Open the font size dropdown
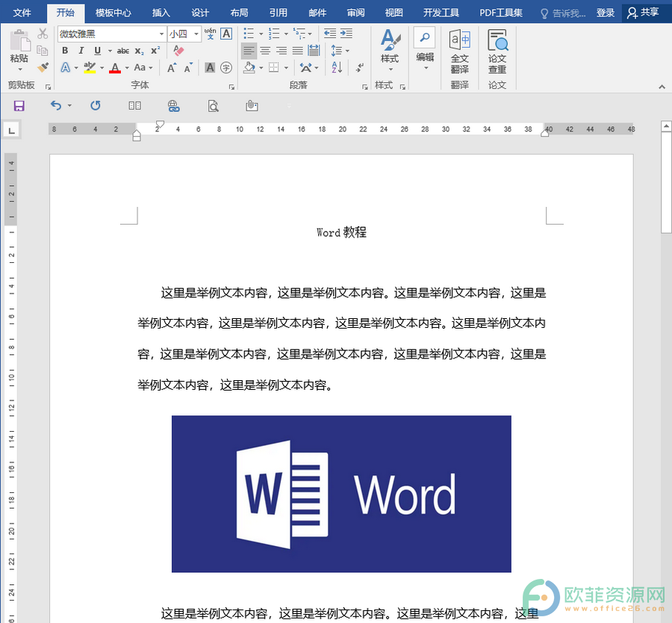Viewport: 672px width, 623px height. pos(196,34)
